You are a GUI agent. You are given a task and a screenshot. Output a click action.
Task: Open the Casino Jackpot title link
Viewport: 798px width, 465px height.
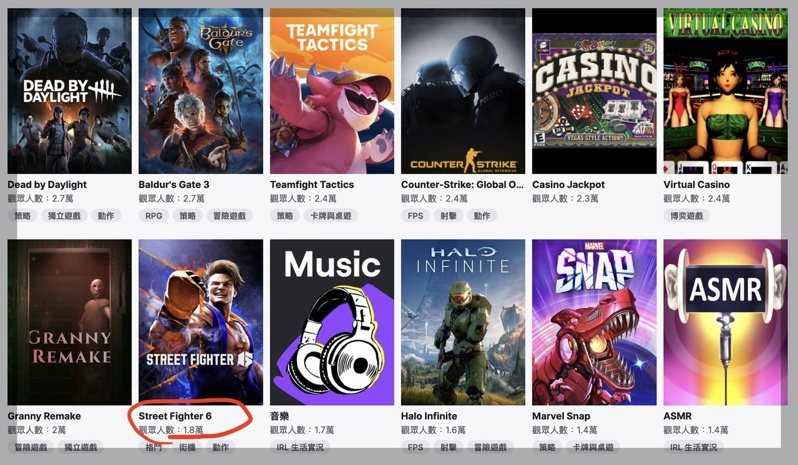568,185
